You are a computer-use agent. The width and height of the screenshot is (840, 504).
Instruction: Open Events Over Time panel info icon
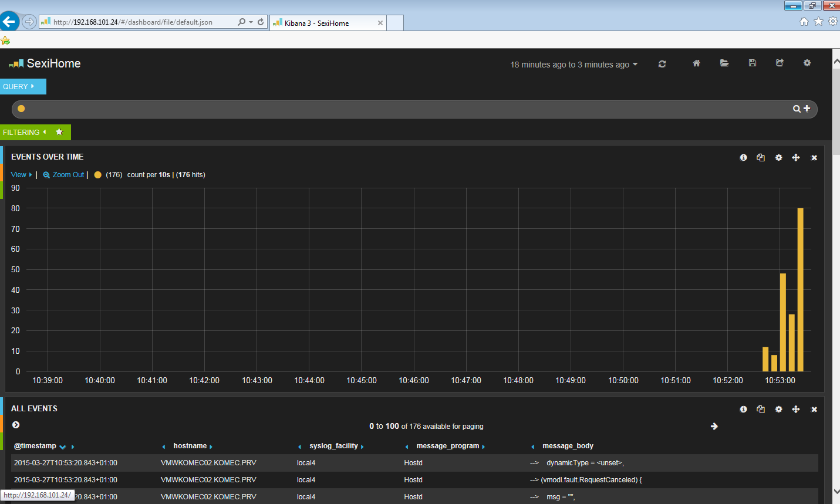tap(743, 158)
